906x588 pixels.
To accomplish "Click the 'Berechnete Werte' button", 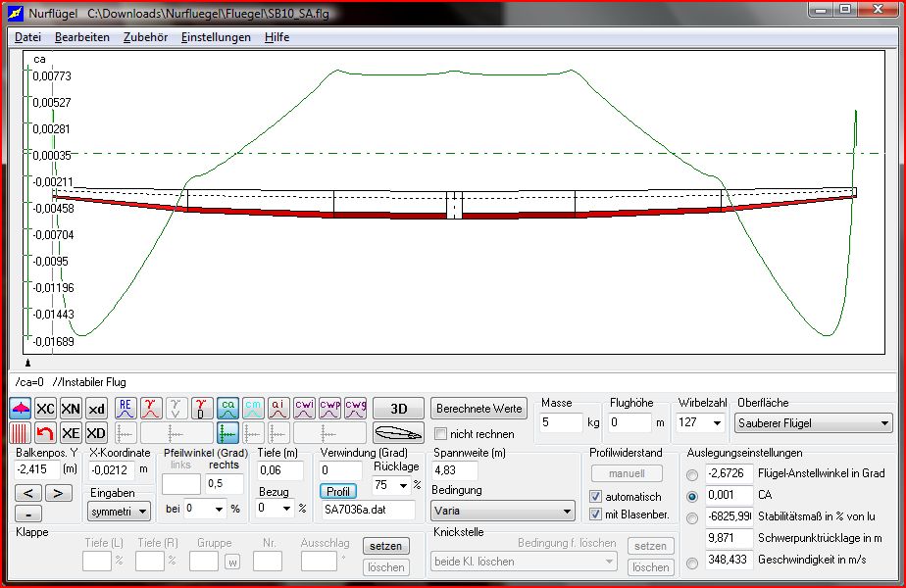I will [479, 409].
